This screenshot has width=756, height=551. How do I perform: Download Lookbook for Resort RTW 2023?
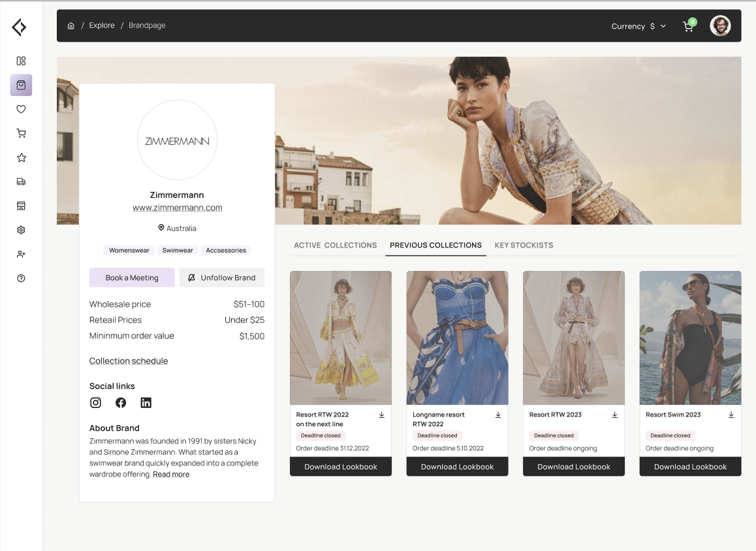pos(574,467)
